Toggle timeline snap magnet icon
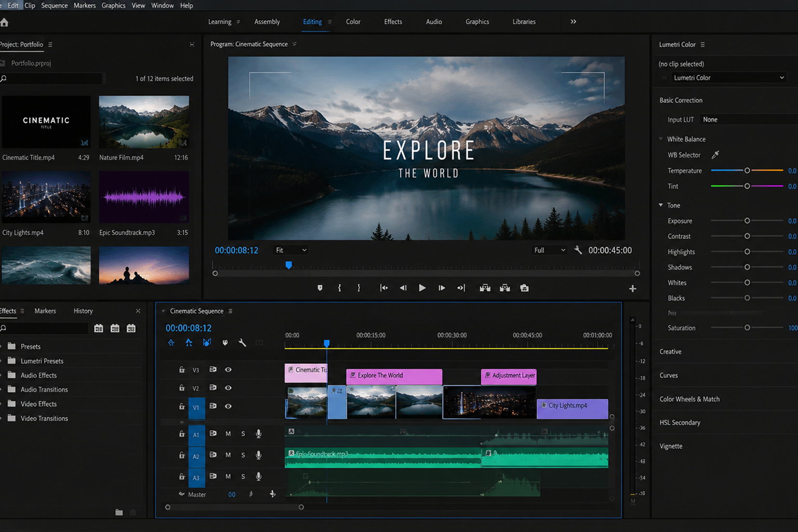Image resolution: width=798 pixels, height=532 pixels. [189, 342]
